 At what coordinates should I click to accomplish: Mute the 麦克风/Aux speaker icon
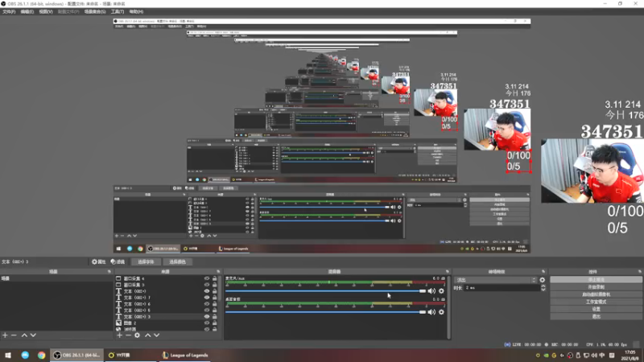(x=431, y=291)
